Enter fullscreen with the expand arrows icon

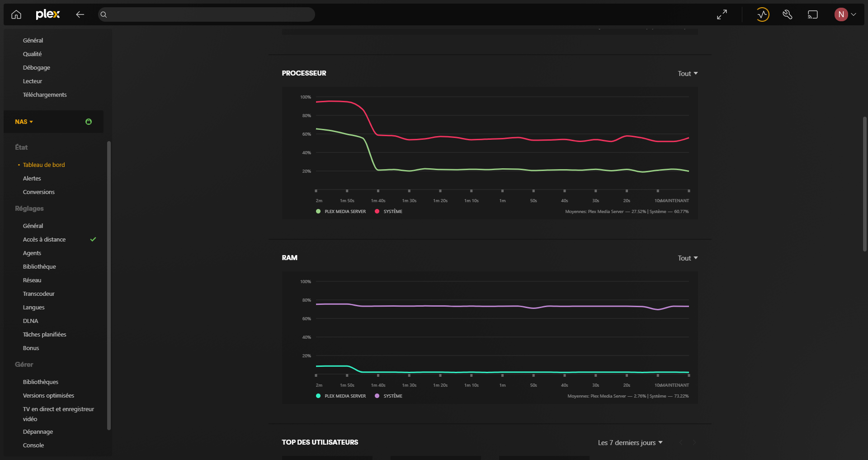click(722, 14)
